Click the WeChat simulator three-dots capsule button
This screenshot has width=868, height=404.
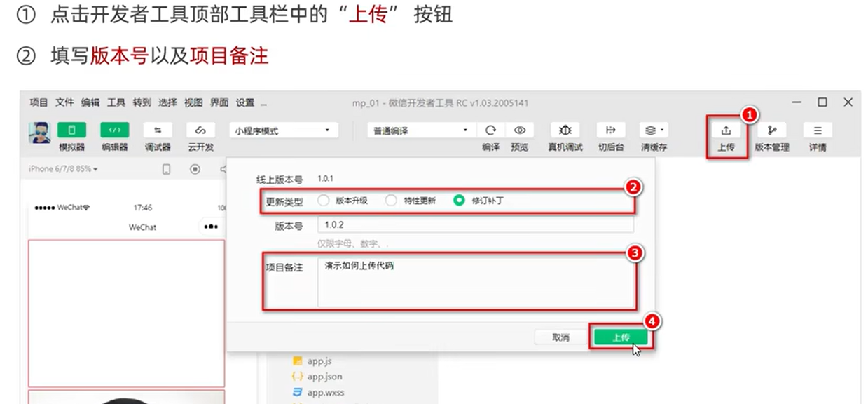click(212, 227)
